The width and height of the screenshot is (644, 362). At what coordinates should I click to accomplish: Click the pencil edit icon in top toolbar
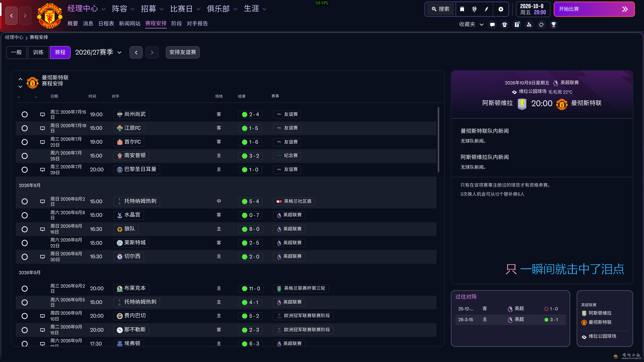point(487,9)
